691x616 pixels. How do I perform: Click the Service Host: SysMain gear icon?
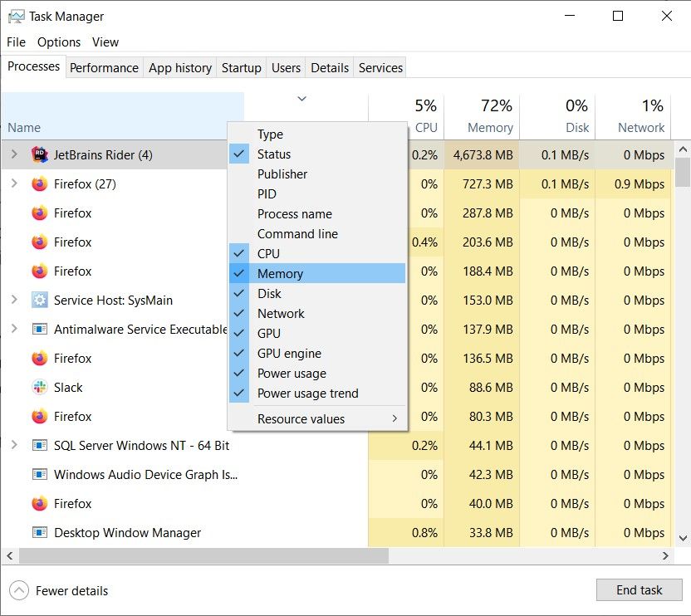click(39, 300)
